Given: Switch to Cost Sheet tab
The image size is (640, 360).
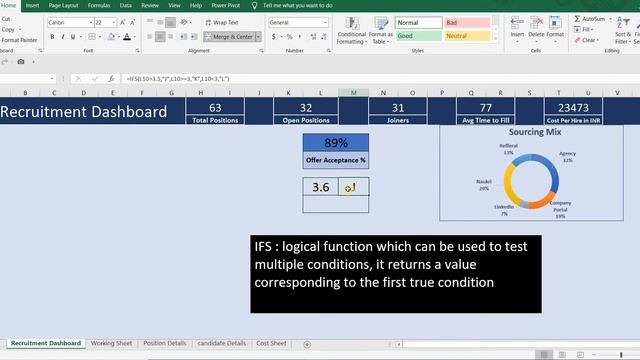Looking at the screenshot, I should [271, 343].
